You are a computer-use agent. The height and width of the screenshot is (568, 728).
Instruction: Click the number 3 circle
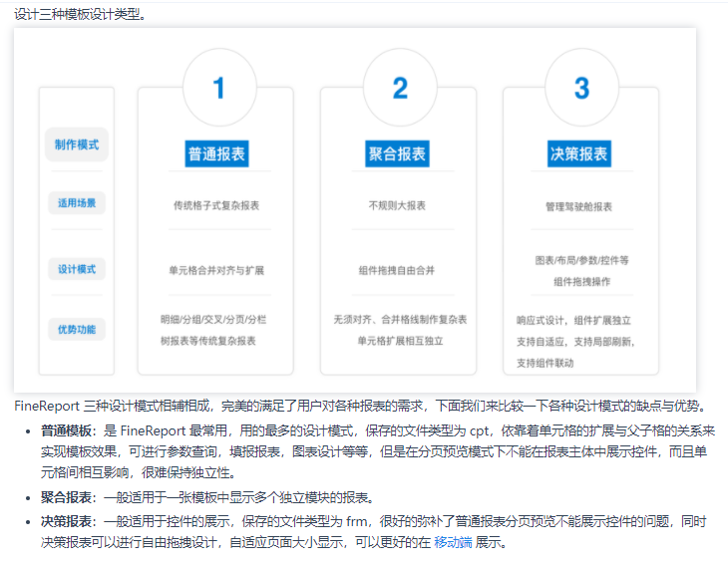coord(581,88)
